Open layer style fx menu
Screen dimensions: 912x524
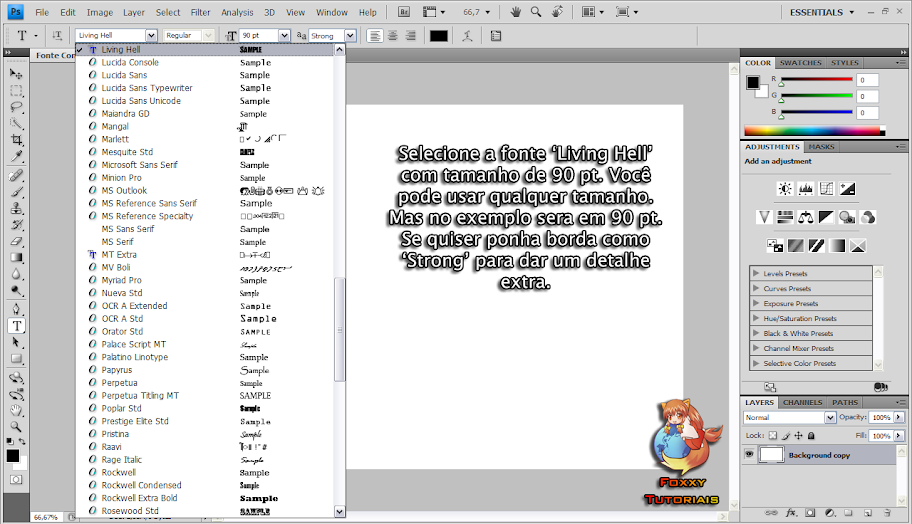coord(790,512)
